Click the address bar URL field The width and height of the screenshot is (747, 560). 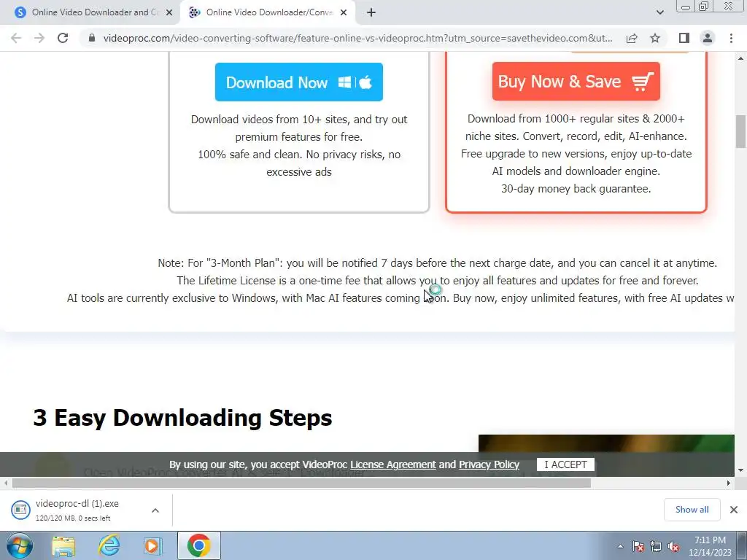click(357, 38)
